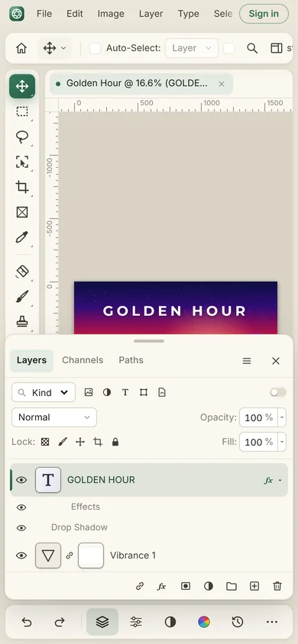Hide the Vibrance 1 layer
The height and width of the screenshot is (644, 298).
click(x=21, y=555)
